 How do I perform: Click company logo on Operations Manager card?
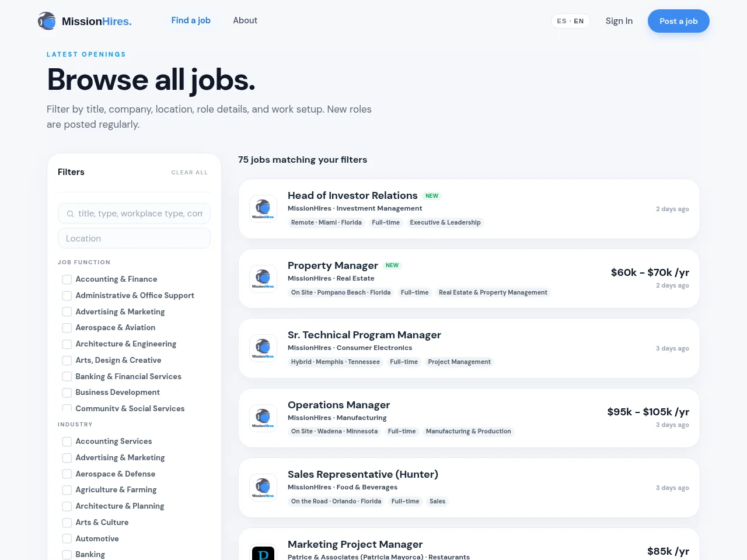click(x=263, y=418)
